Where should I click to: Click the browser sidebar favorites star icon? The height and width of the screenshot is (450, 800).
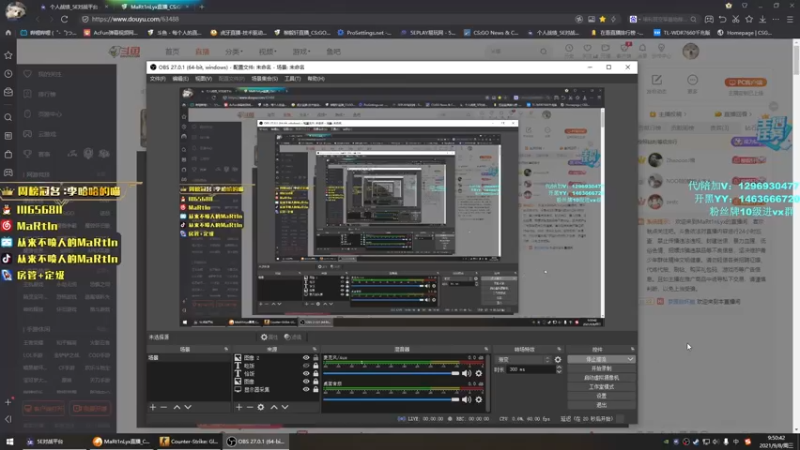[x=8, y=55]
